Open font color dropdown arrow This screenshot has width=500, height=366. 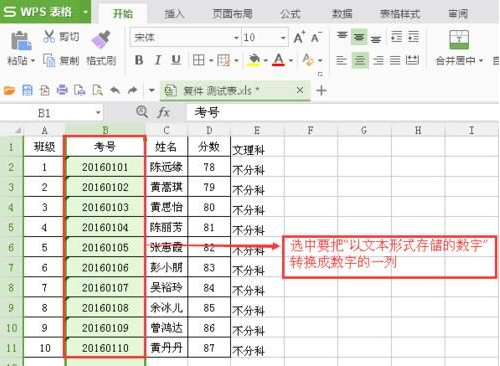pos(291,61)
